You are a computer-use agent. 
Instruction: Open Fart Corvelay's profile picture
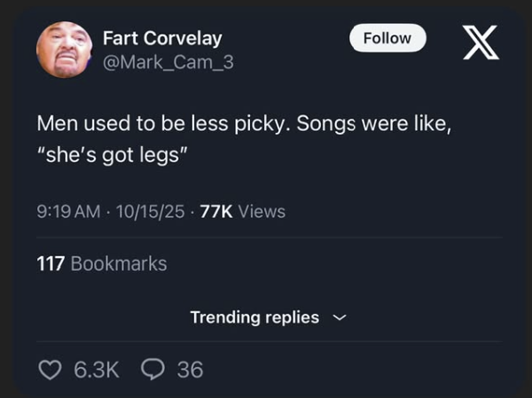64,50
